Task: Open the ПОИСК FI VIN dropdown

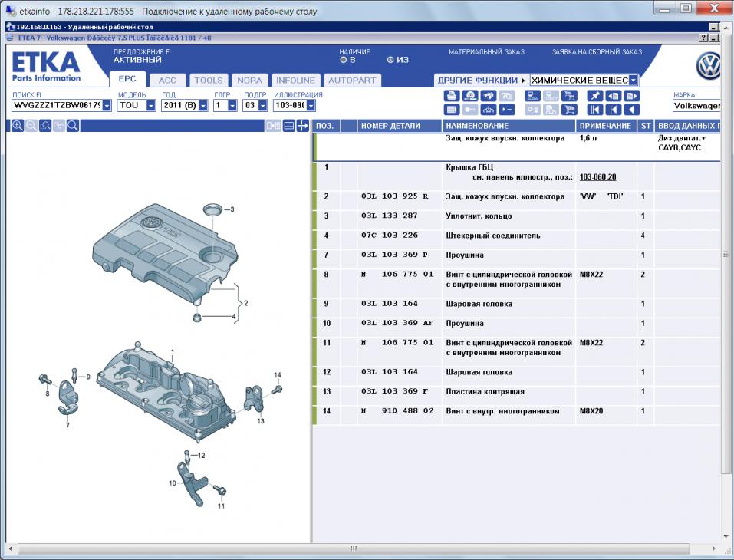Action: (x=107, y=105)
